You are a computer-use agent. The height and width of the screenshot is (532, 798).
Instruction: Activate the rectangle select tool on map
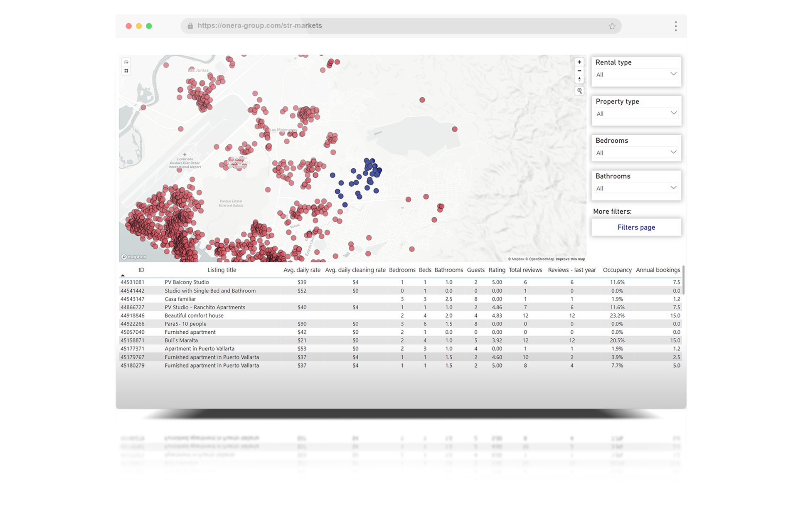[x=126, y=71]
